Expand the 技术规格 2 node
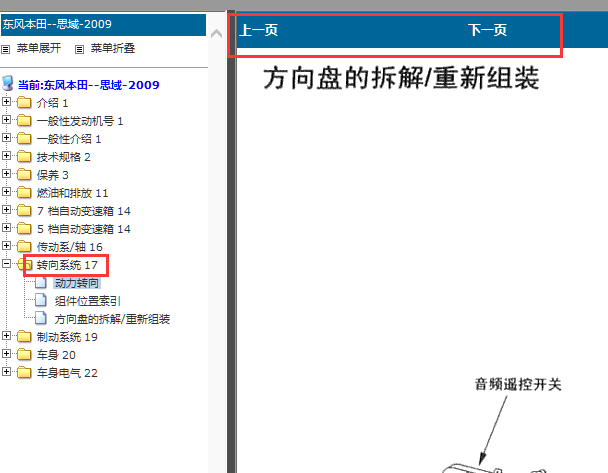This screenshot has width=608, height=473. coord(6,155)
